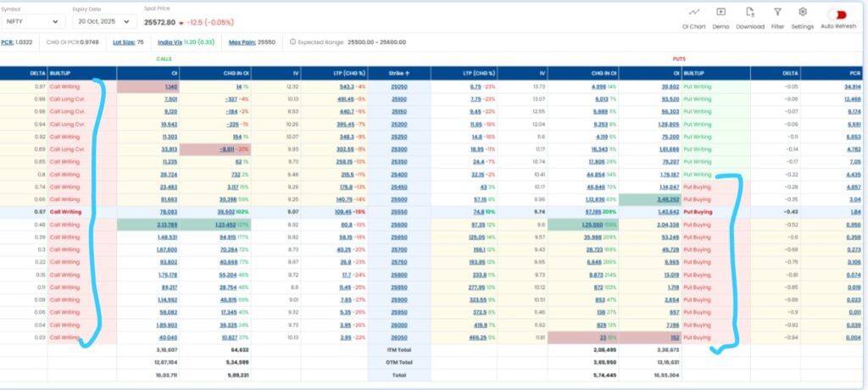Expand the Symbol dropdown showing NIFTY
Image resolution: width=868 pixels, height=390 pixels.
pyautogui.click(x=33, y=21)
